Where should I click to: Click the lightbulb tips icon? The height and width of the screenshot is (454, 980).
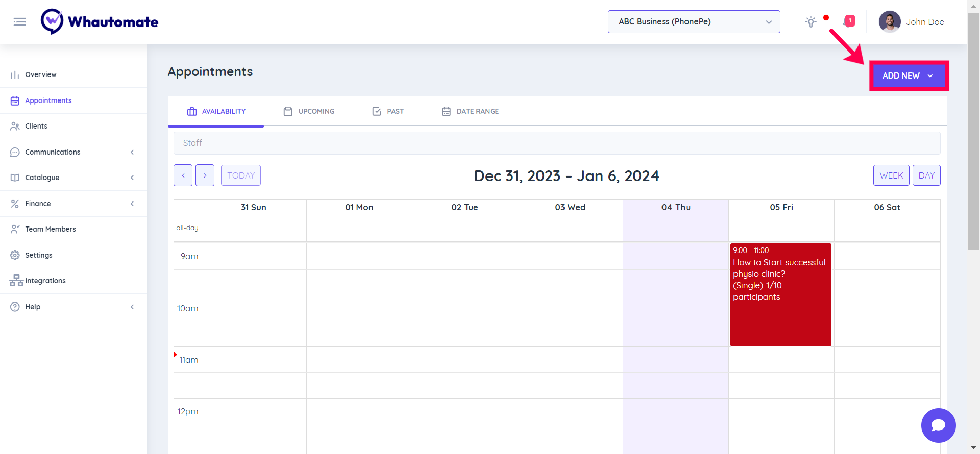811,22
